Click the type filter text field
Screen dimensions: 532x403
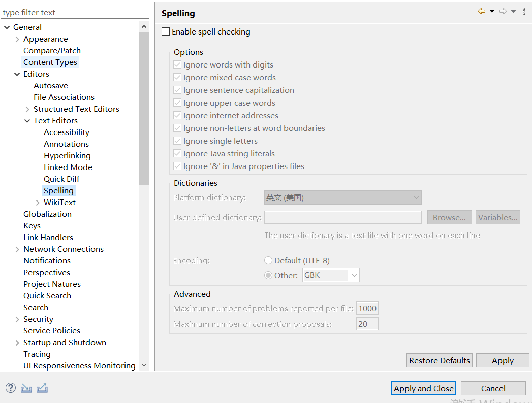pyautogui.click(x=75, y=13)
